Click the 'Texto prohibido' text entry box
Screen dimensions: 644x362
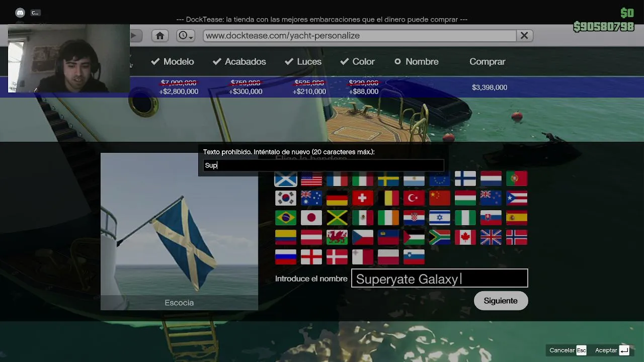(323, 165)
